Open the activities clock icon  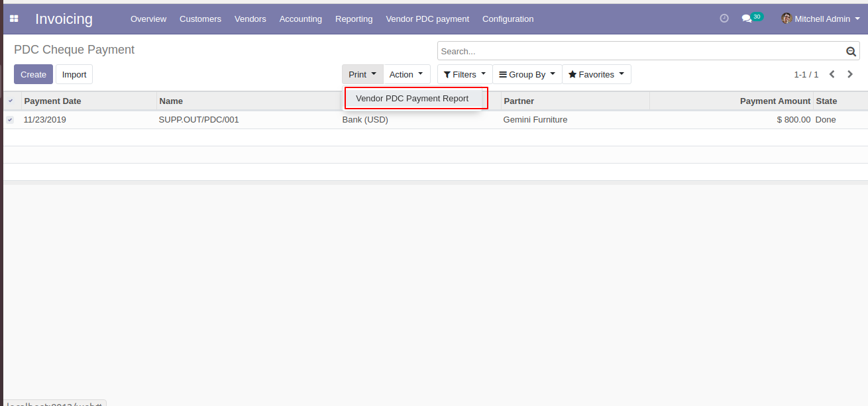click(x=724, y=19)
